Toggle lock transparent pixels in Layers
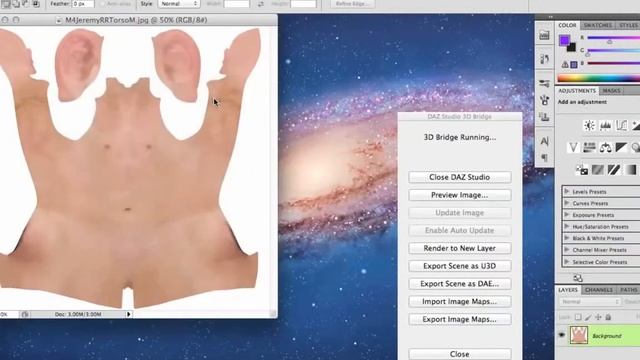The image size is (640, 360). tap(578, 317)
